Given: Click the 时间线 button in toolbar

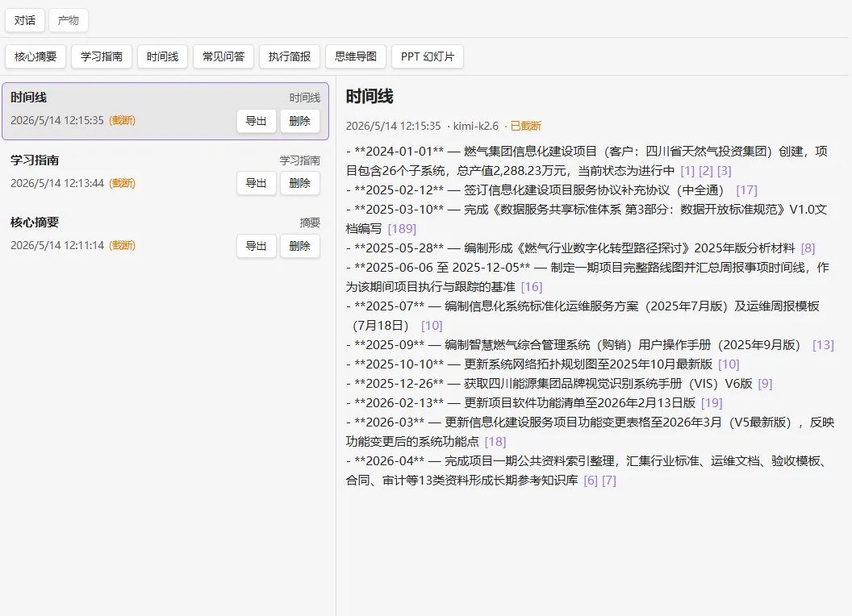Looking at the screenshot, I should click(162, 56).
